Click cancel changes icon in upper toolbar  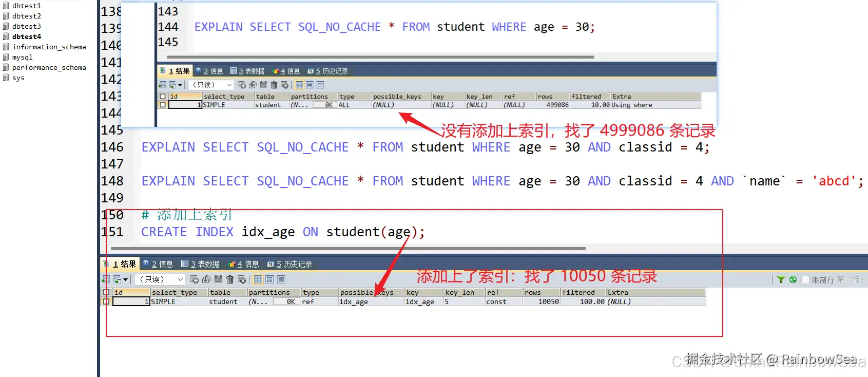click(284, 85)
